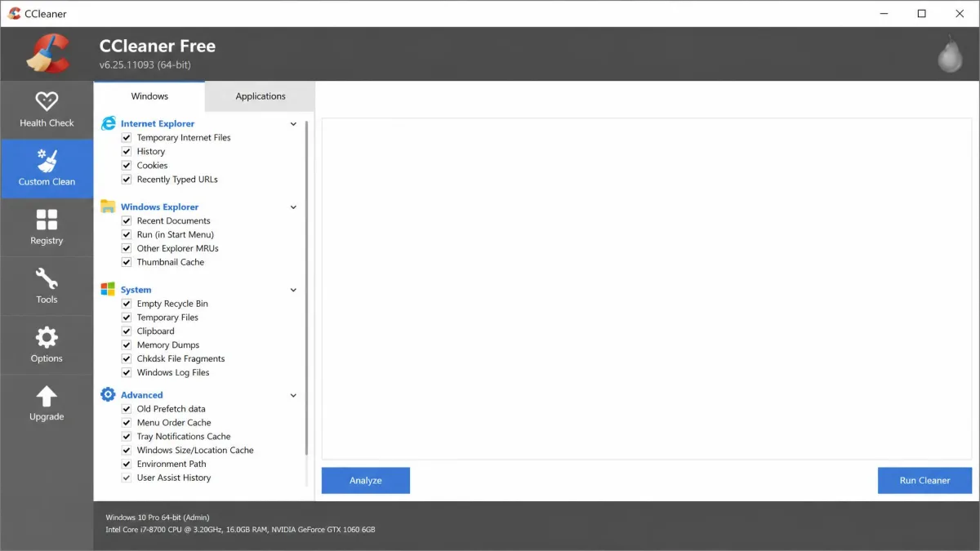
Task: Uncheck Recent Documents
Action: [127, 221]
